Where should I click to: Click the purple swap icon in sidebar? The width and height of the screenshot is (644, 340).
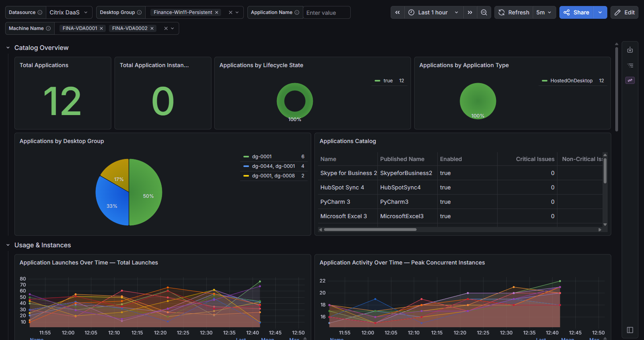pyautogui.click(x=630, y=80)
